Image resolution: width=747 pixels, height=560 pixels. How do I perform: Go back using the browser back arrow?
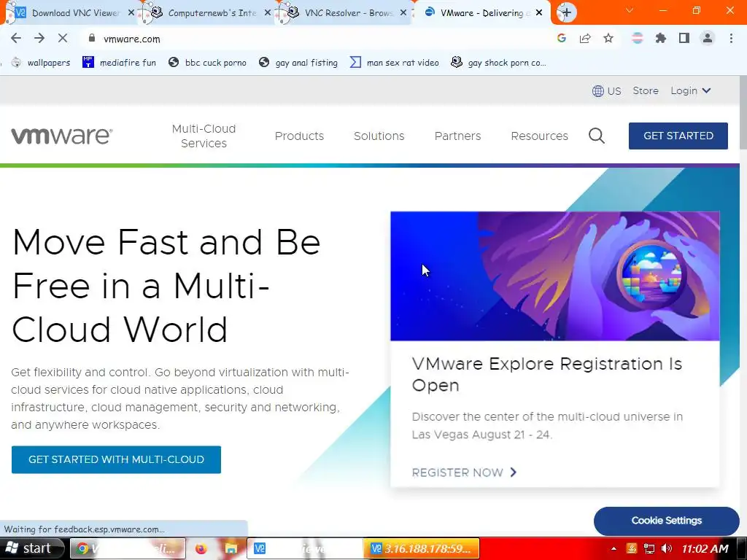point(16,39)
